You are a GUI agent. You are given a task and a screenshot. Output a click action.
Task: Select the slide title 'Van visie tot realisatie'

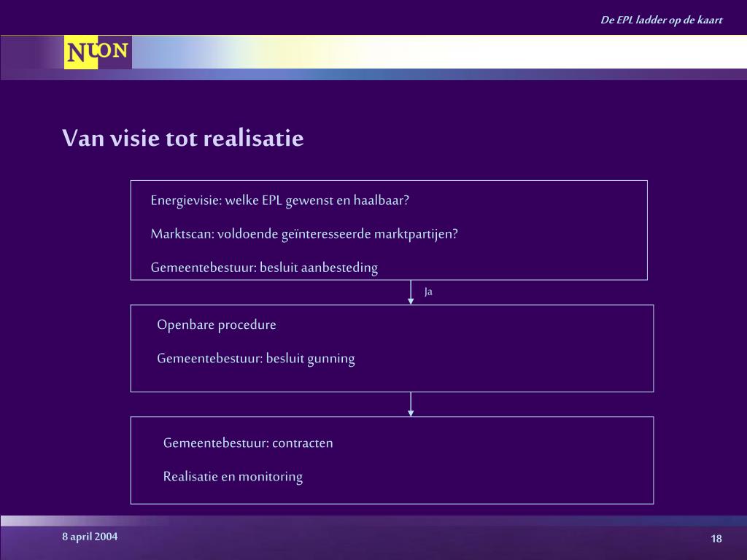click(x=183, y=139)
